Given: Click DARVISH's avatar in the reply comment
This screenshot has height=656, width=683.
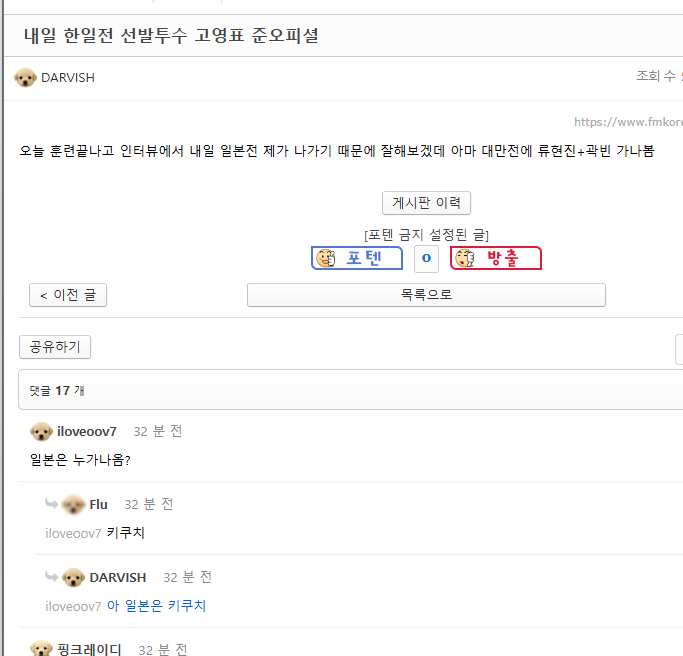Looking at the screenshot, I should pyautogui.click(x=74, y=578).
